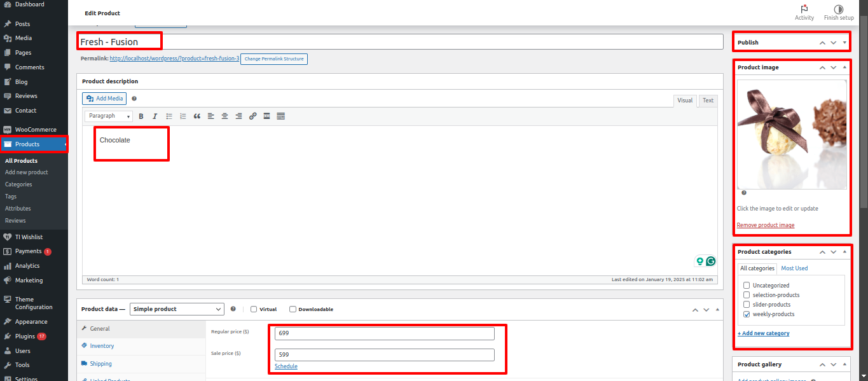
Task: Center-align text in the description editor
Action: [x=224, y=116]
